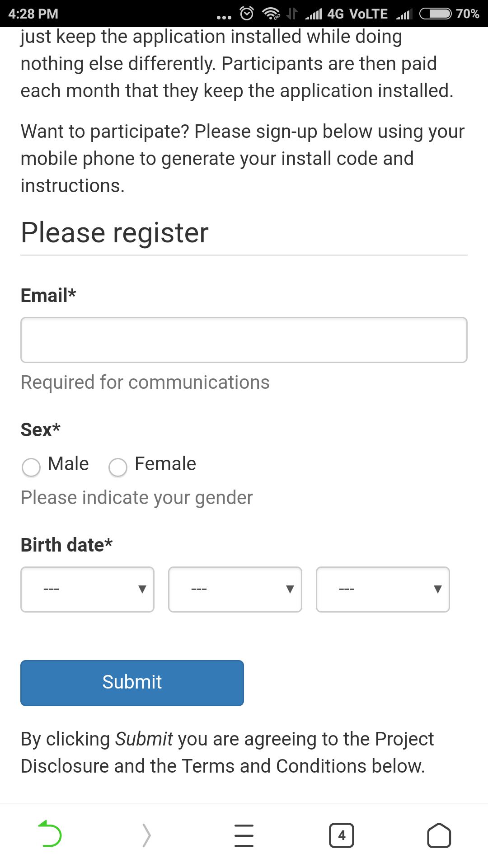Open the tabs counter showing 4
The image size is (488, 868).
point(342,835)
